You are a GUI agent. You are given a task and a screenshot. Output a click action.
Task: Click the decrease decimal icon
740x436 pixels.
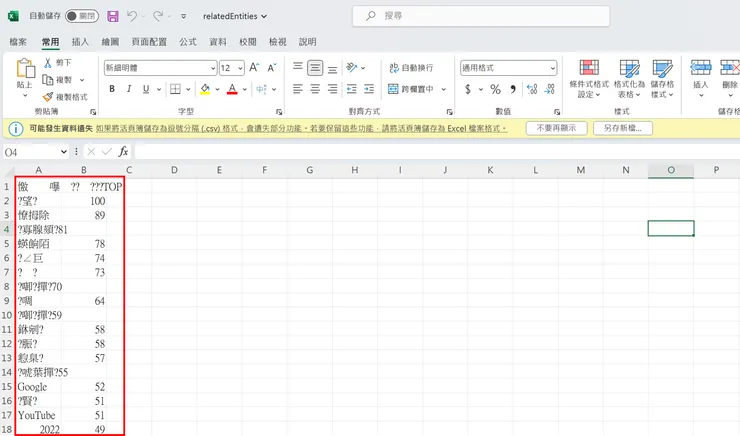pos(549,89)
